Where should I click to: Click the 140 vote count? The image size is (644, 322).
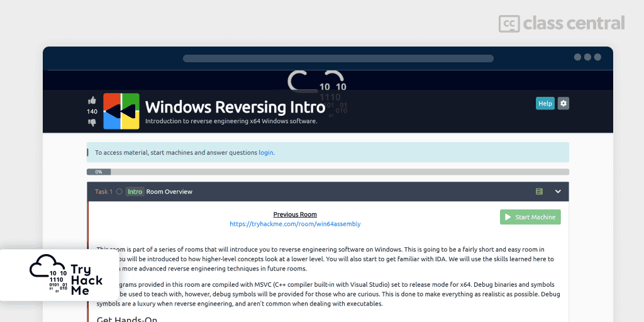tap(92, 111)
